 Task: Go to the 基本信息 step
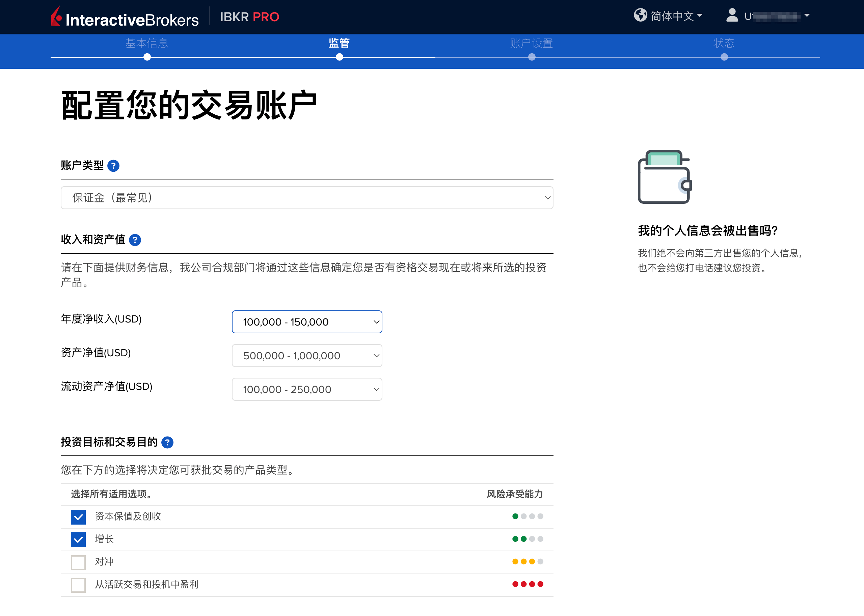coord(147,44)
